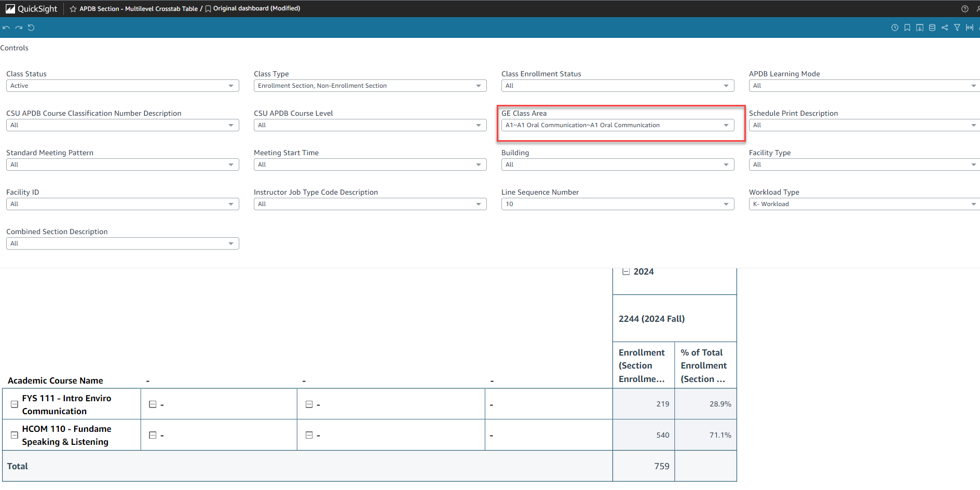Click FYS 111 - Intro Enviro Communication text
This screenshot has height=490, width=980.
point(66,404)
